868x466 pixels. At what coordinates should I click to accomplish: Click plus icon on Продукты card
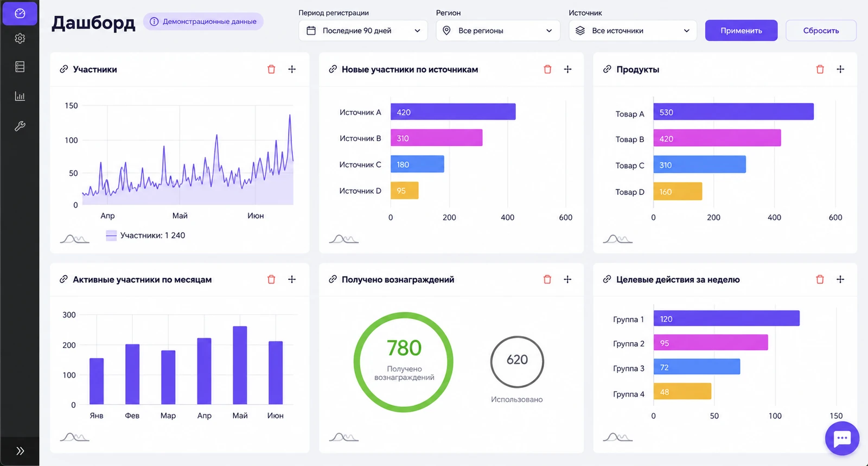840,69
